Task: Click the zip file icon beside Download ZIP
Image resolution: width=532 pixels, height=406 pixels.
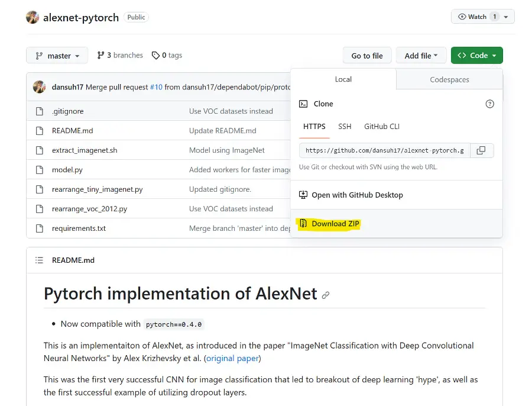Action: 303,224
